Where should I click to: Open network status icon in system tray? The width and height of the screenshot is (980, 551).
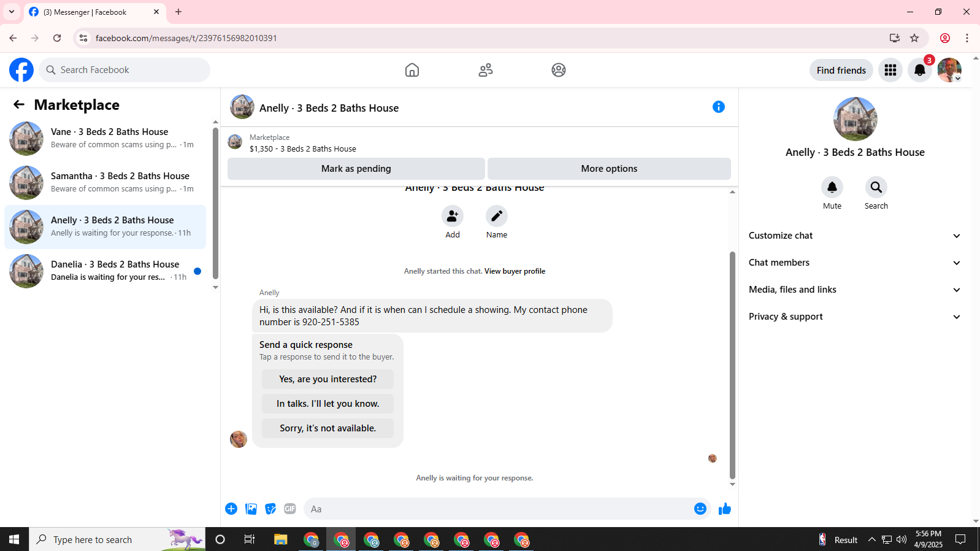point(887,540)
